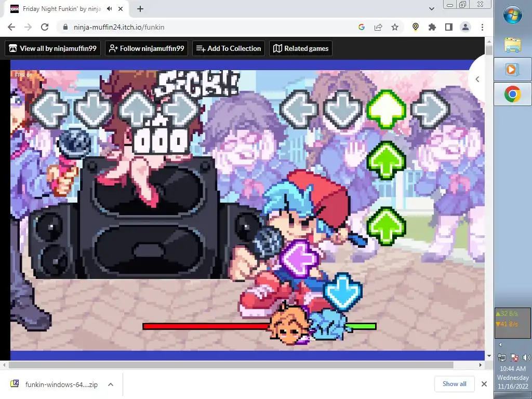Click the opponent's down arrow receptor

94,109
